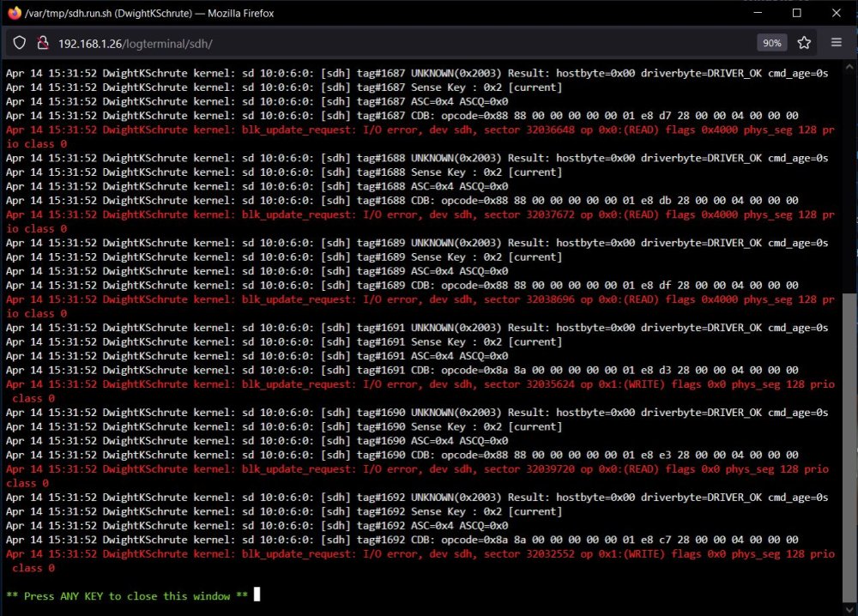858x616 pixels.
Task: Click the scrollbar down arrow
Action: coord(849,609)
